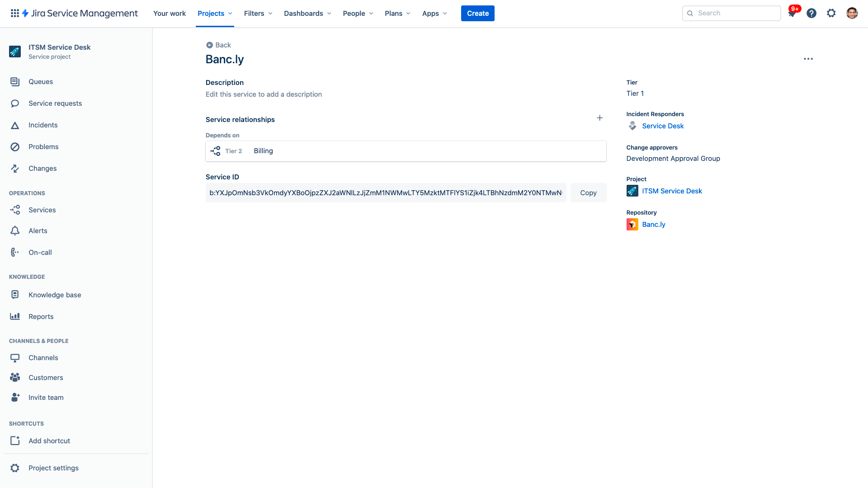Expand the Filters dropdown menu
The image size is (868, 488).
coord(258,13)
